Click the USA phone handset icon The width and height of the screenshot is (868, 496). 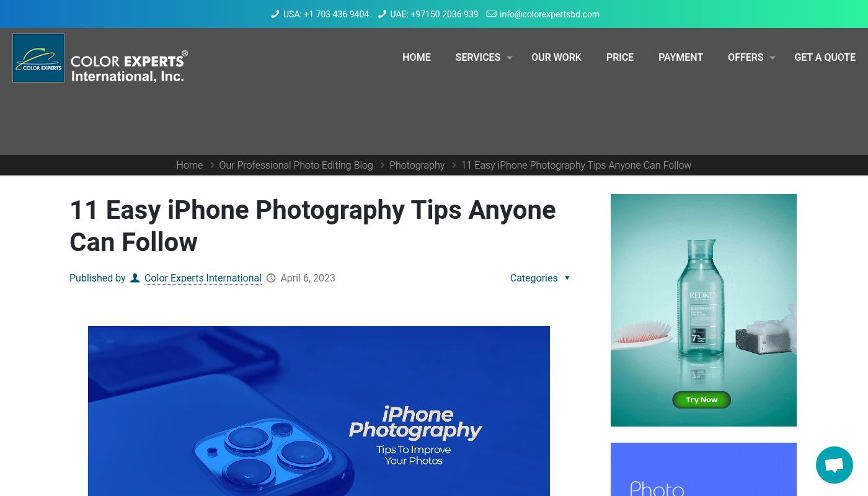pos(275,14)
